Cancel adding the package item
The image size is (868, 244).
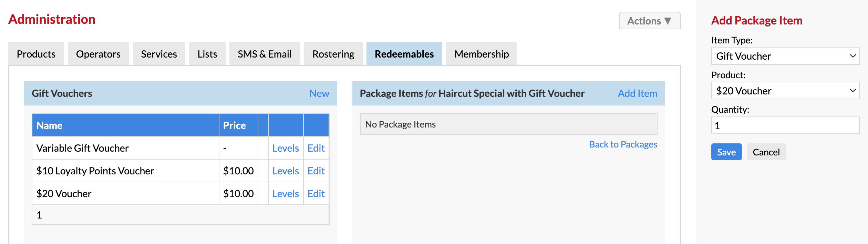766,152
